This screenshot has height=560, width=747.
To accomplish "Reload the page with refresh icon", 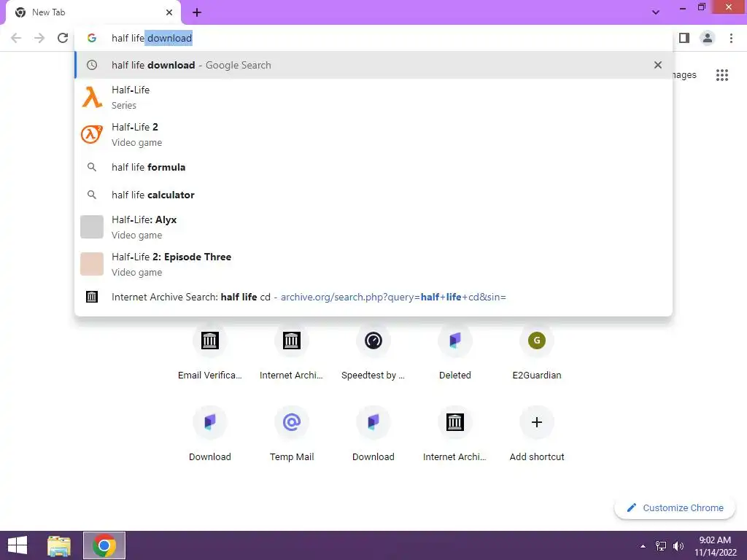I will coord(63,38).
